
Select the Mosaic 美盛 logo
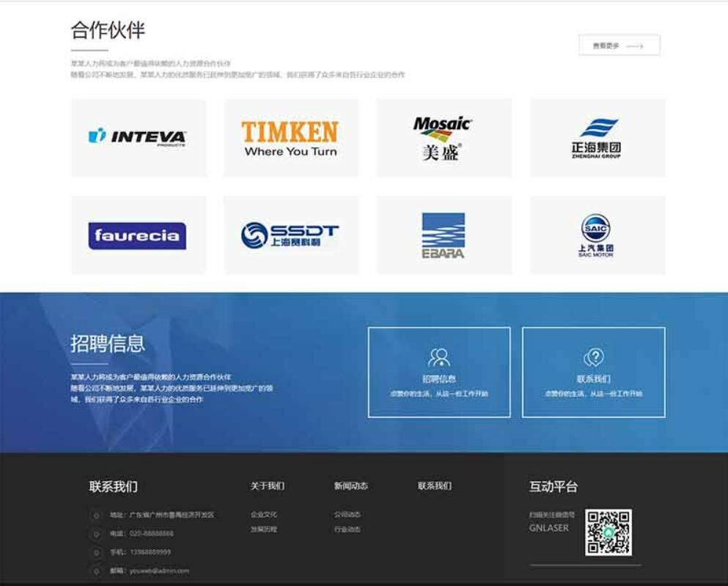point(444,137)
